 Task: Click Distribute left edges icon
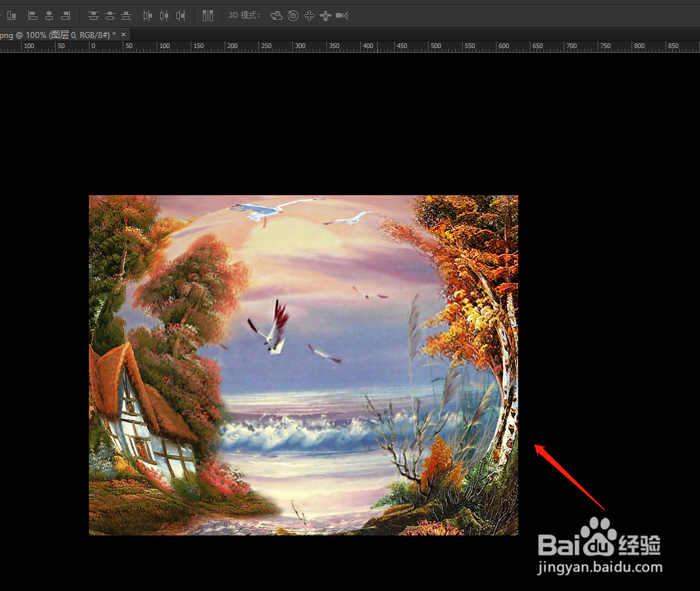pyautogui.click(x=148, y=16)
